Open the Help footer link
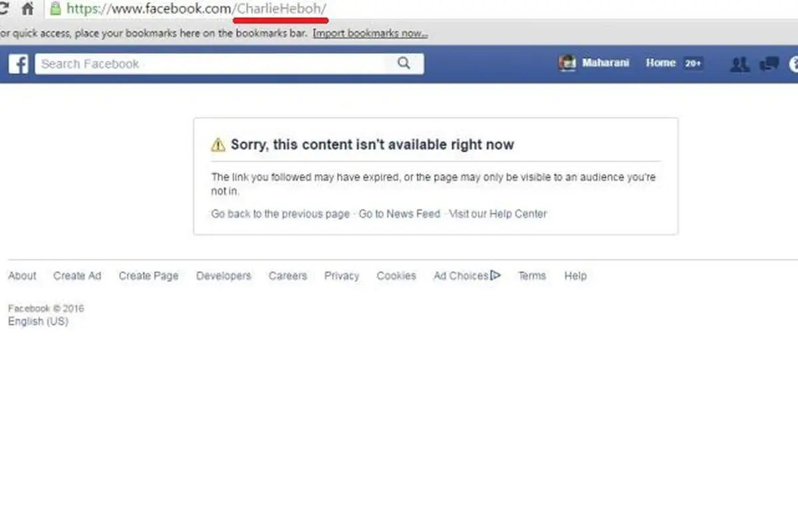 pos(575,275)
